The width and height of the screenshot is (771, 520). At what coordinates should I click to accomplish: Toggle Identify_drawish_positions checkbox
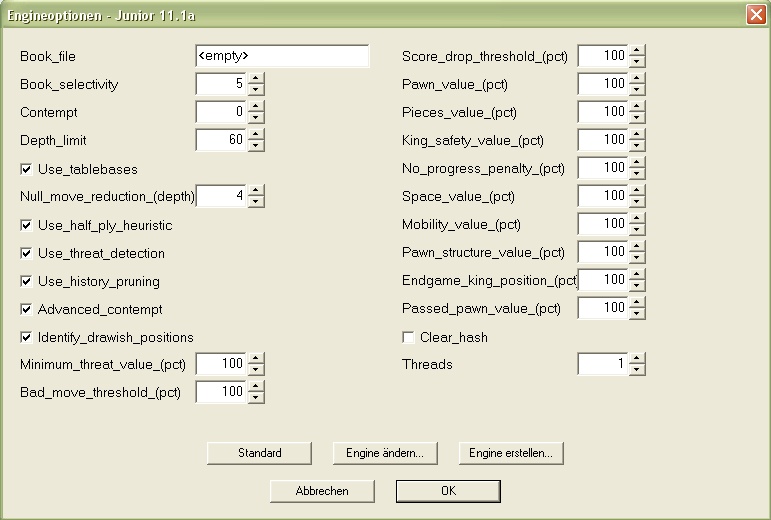pos(26,338)
